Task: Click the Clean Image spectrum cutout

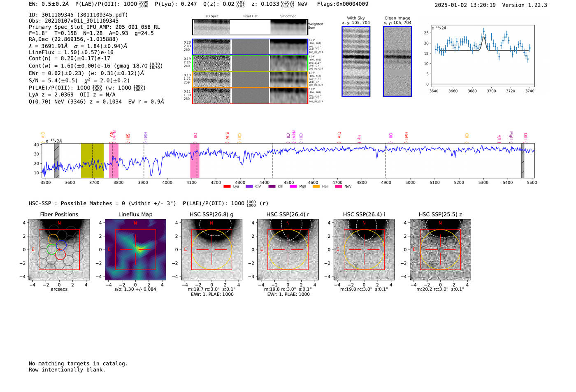Action: pos(397,61)
